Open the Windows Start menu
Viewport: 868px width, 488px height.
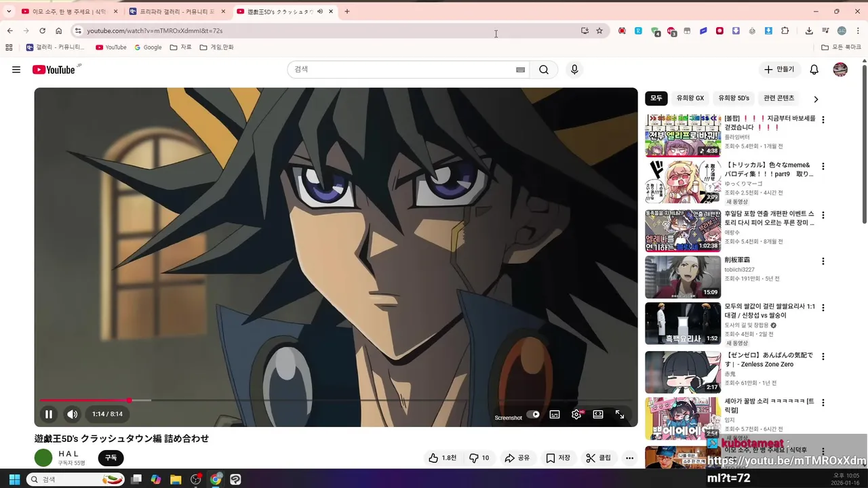pyautogui.click(x=14, y=479)
